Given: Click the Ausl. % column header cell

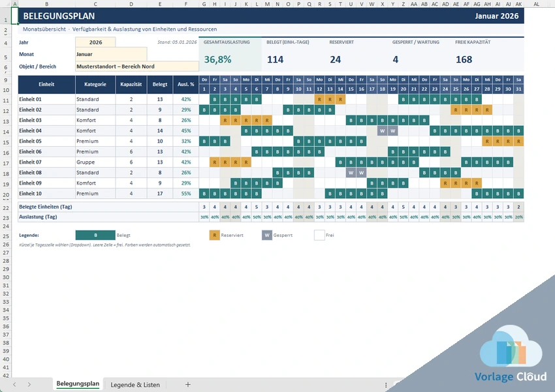Looking at the screenshot, I should (186, 85).
